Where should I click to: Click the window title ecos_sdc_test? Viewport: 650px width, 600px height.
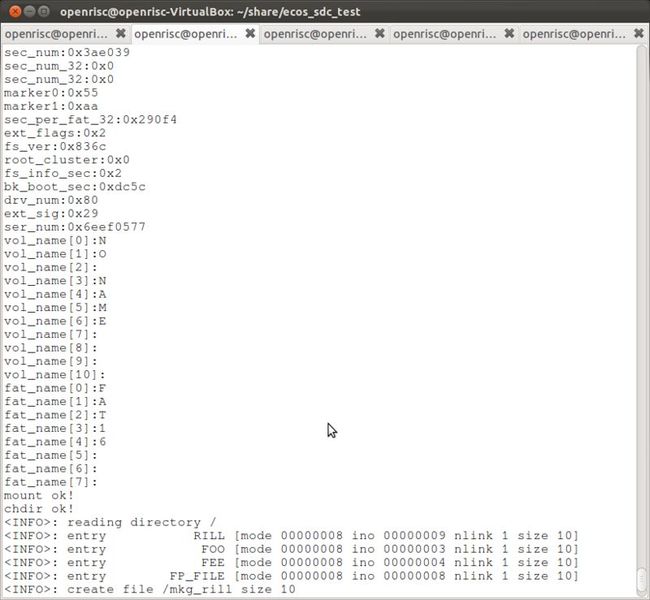pyautogui.click(x=210, y=12)
